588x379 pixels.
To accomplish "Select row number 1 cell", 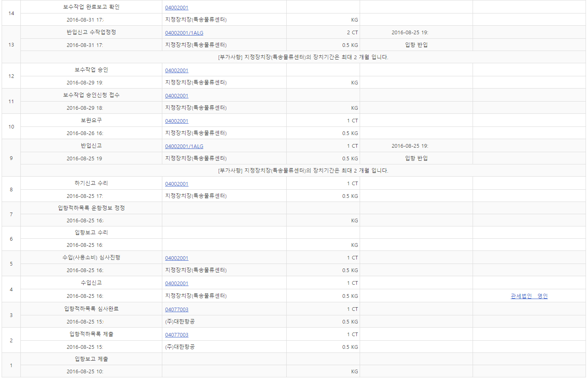I will [11, 366].
